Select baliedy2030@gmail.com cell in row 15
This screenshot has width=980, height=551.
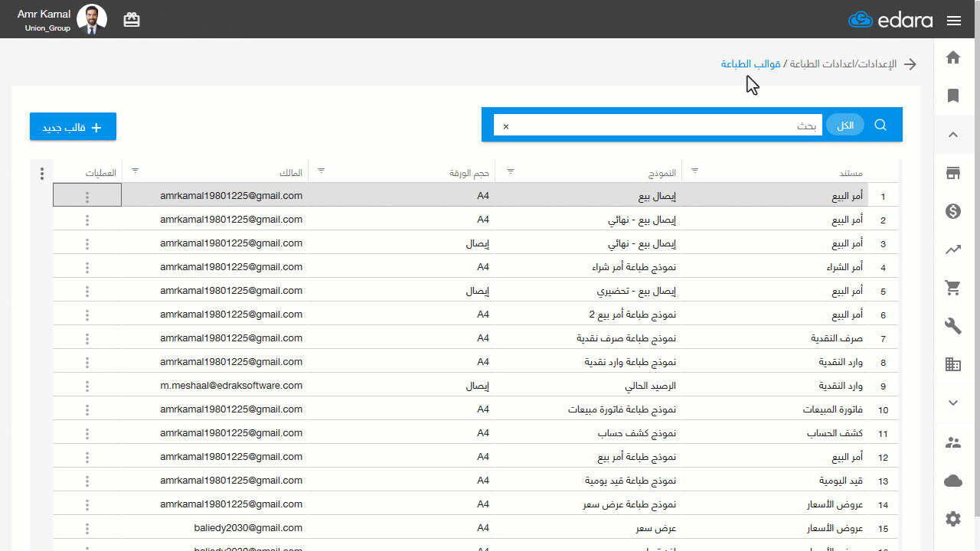point(215,528)
